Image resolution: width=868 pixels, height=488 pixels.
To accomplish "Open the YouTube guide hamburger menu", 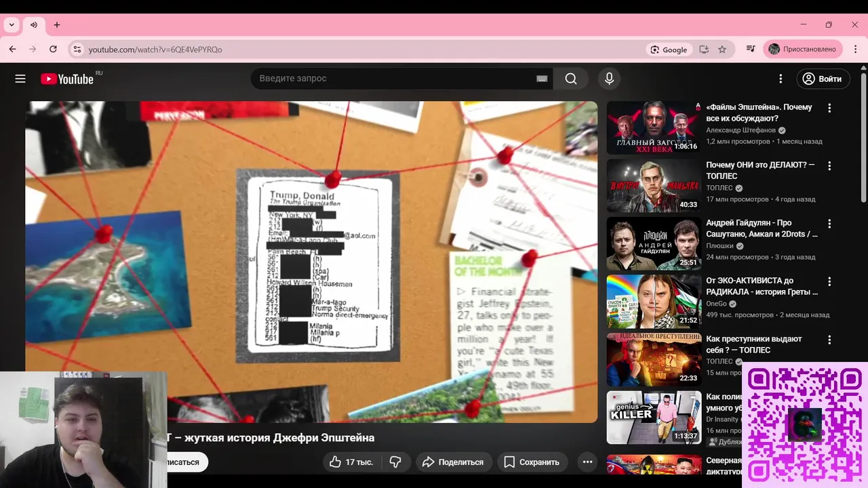I will point(20,79).
